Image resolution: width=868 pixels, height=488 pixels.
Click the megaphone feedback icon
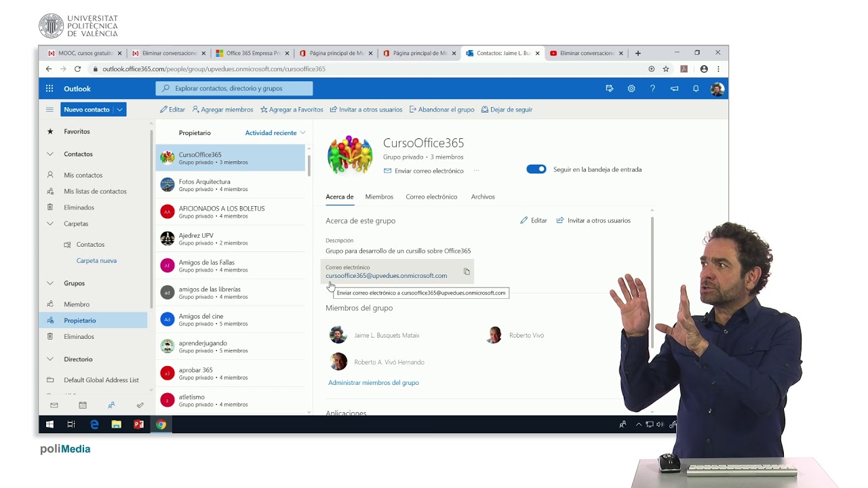674,89
